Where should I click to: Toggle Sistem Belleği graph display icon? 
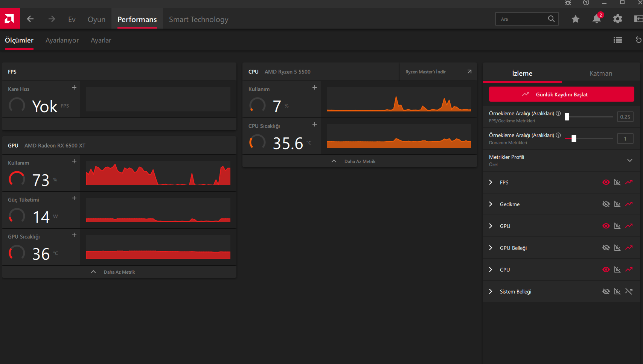coord(617,291)
